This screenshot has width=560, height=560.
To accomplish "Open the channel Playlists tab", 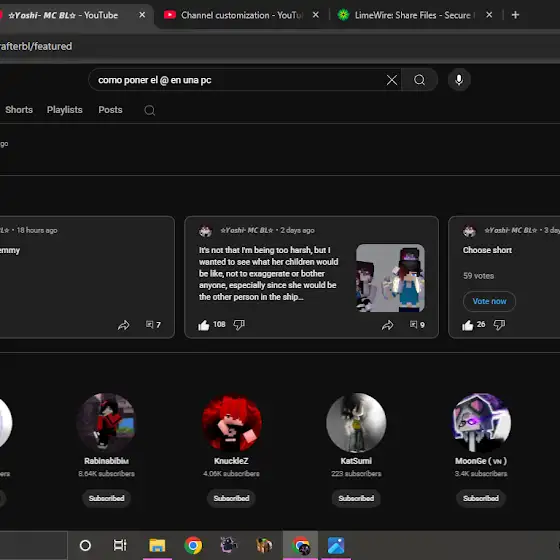I will [x=65, y=110].
